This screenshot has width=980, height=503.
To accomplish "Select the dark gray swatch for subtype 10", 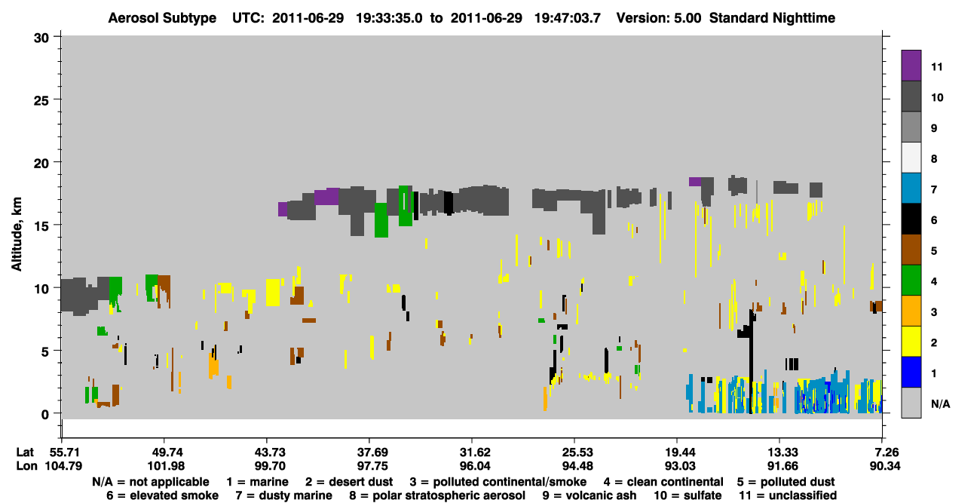I will (x=911, y=97).
